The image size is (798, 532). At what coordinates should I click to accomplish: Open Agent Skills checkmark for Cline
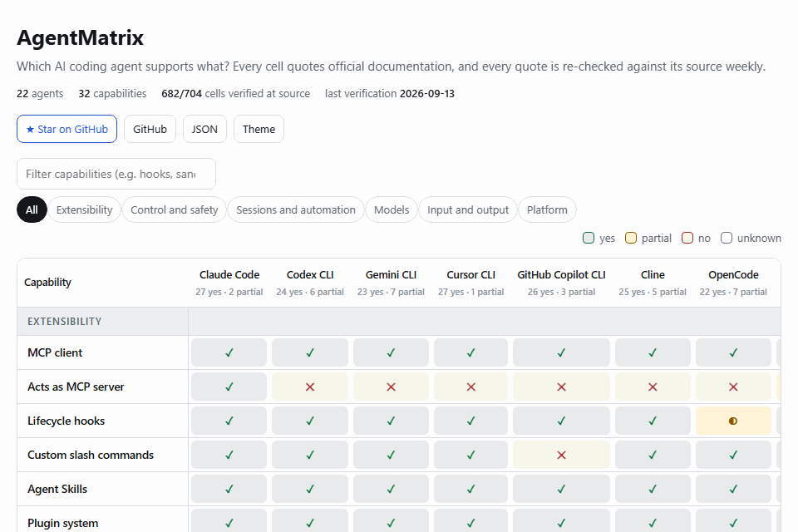coord(653,489)
